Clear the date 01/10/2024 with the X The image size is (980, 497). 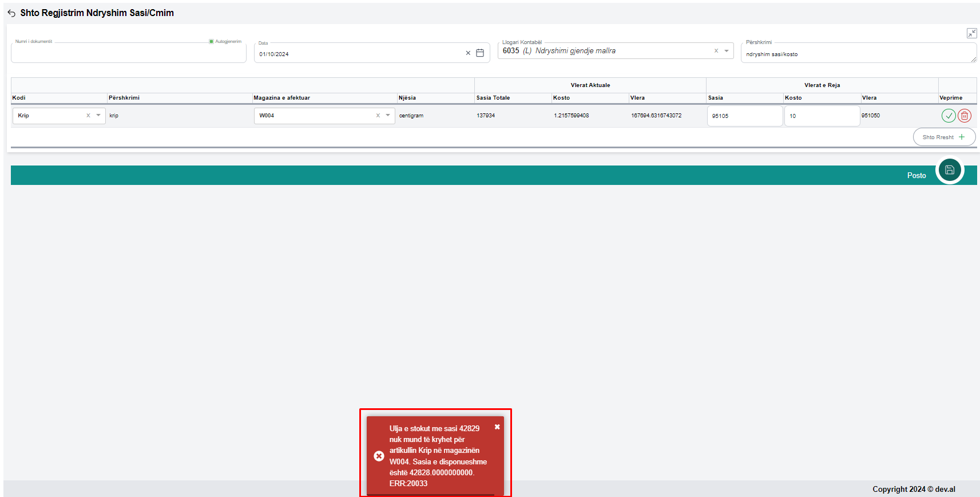[468, 53]
